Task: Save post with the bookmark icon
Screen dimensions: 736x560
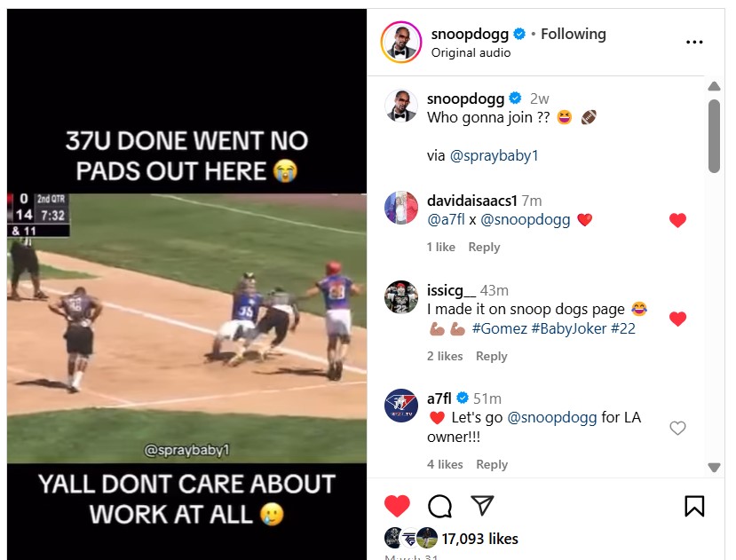Action: 694,506
